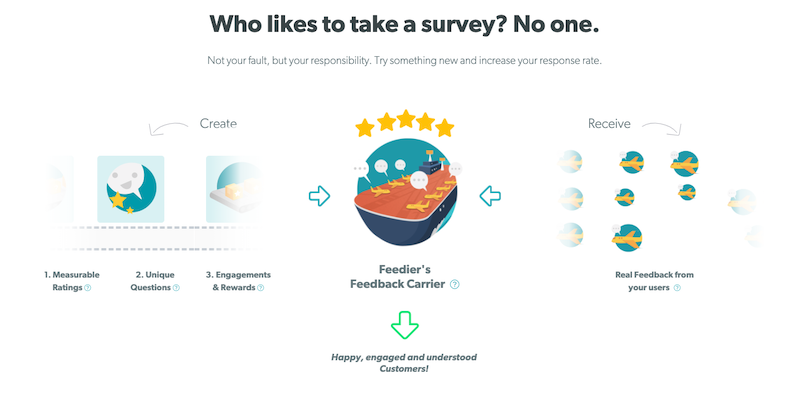This screenshot has height=402, width=800.
Task: Click the Feedback Carrier ship illustration
Action: 405,195
